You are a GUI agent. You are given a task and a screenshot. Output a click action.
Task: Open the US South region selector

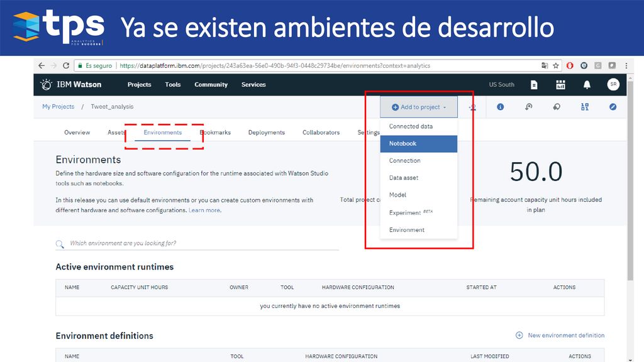click(x=501, y=85)
